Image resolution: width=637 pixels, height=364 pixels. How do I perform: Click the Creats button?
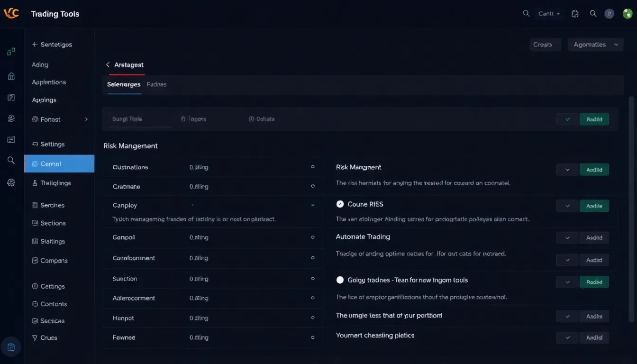(x=545, y=44)
